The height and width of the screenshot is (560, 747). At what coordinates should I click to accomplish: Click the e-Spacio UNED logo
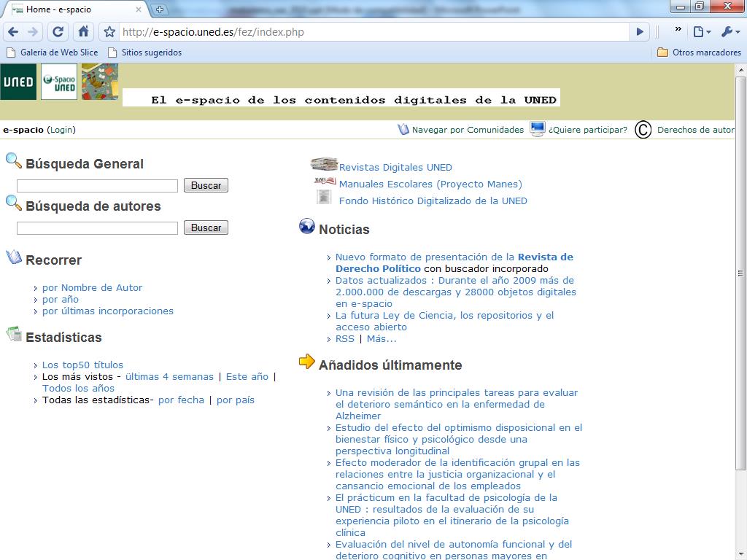59,82
